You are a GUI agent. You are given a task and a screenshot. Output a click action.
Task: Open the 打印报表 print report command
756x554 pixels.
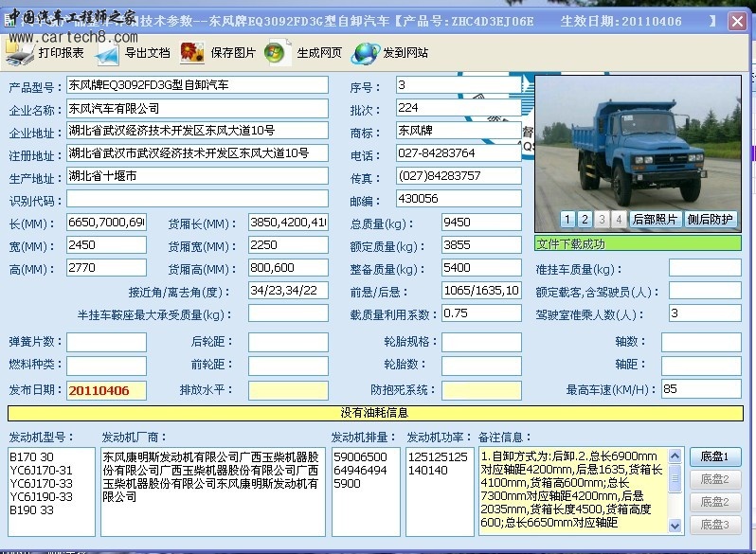(x=61, y=52)
